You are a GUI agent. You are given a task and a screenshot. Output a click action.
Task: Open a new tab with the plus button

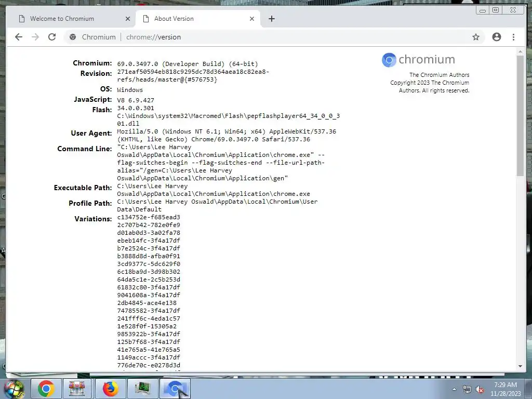point(271,19)
